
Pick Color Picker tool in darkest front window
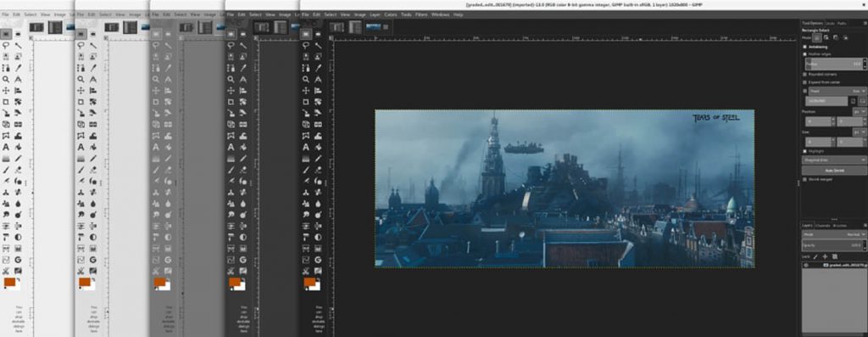click(x=318, y=68)
